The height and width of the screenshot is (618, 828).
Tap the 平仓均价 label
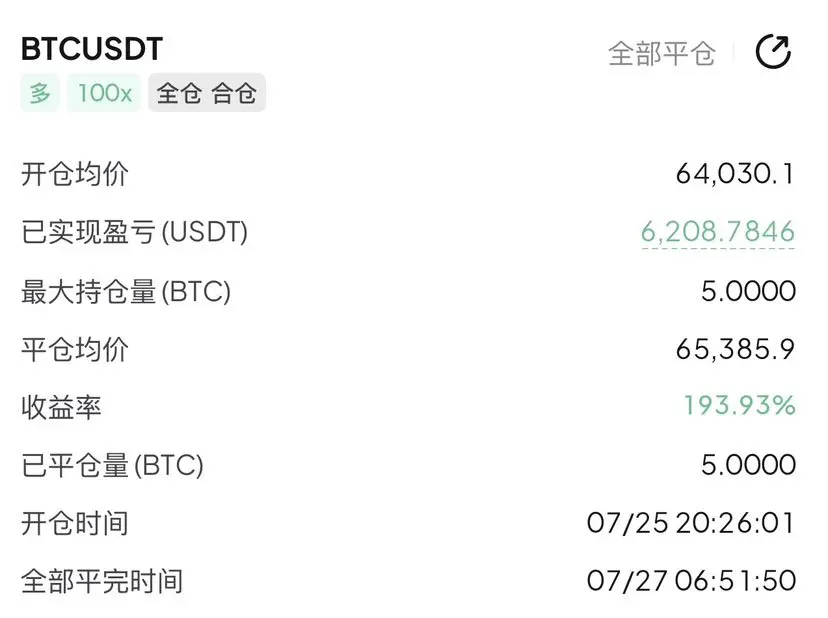(x=75, y=350)
